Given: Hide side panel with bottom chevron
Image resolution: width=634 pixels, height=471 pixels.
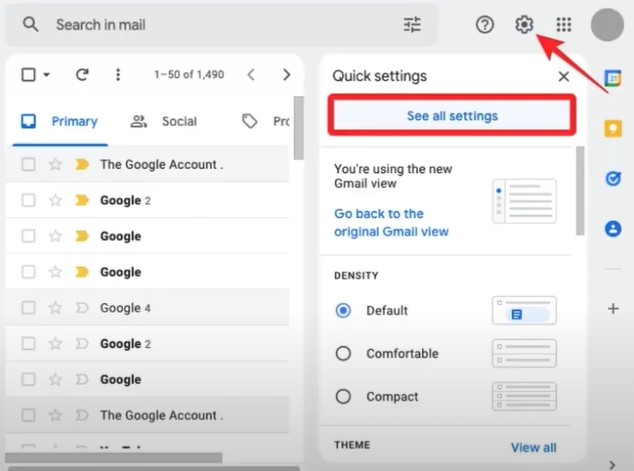Looking at the screenshot, I should [613, 465].
